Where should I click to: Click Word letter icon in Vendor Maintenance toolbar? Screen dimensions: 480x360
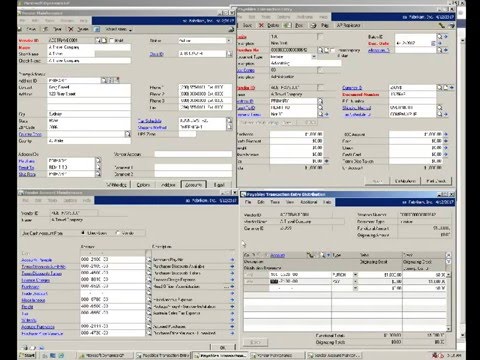click(x=97, y=29)
